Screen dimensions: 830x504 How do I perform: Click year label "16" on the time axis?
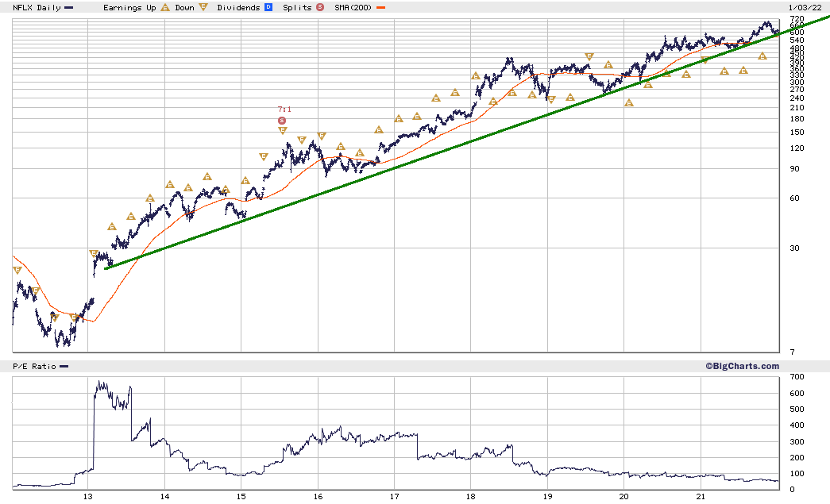318,497
